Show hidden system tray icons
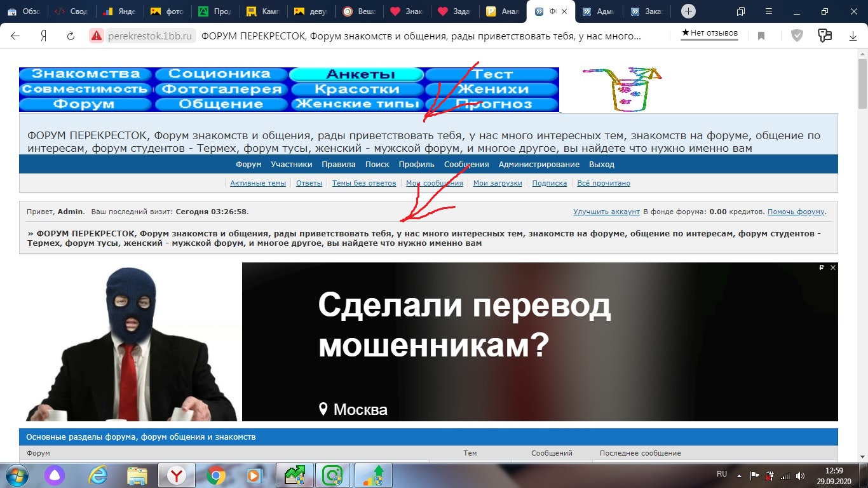The height and width of the screenshot is (488, 868). 738,475
